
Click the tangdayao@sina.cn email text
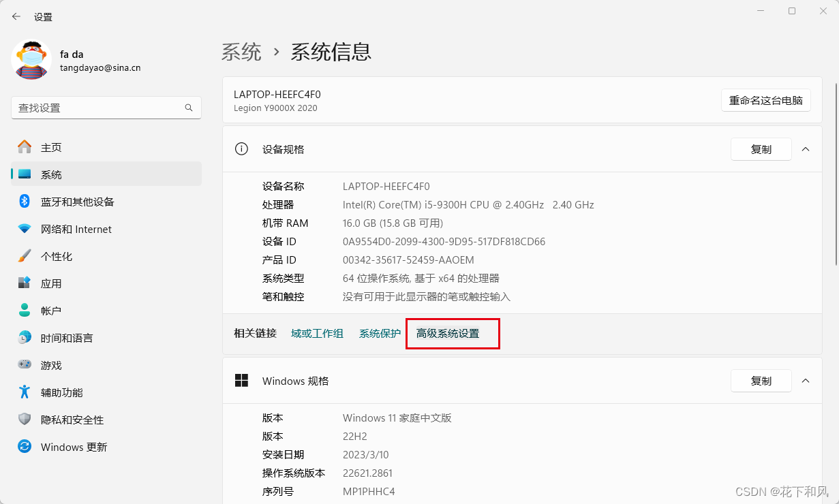[100, 68]
